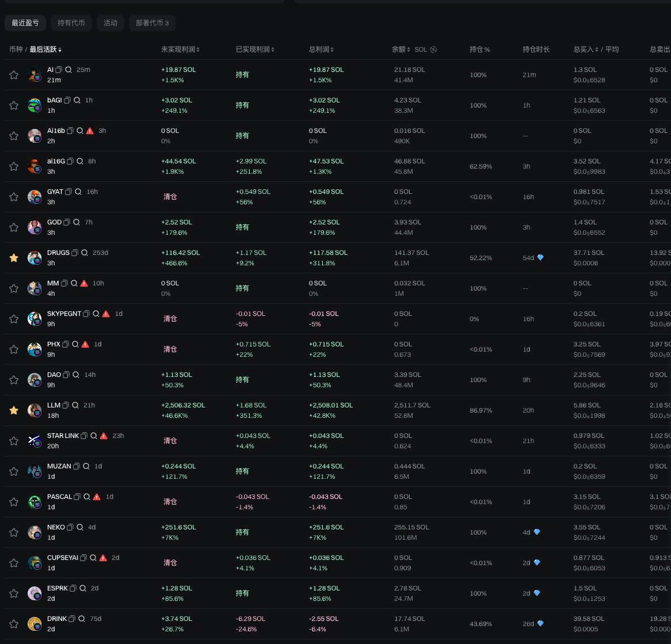Click MM warning triangle icon
Screen dimensions: 671x644
click(84, 283)
